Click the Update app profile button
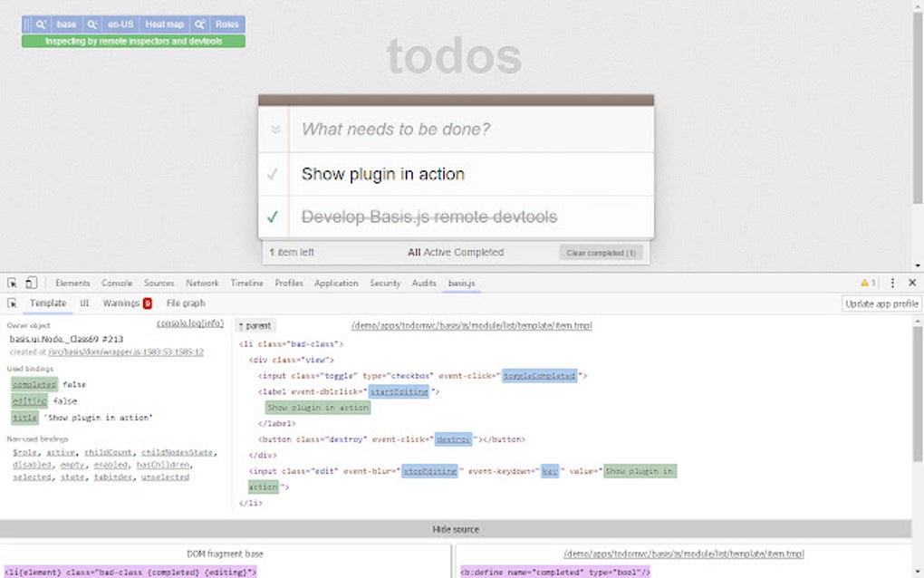Image resolution: width=924 pixels, height=578 pixels. click(x=880, y=303)
